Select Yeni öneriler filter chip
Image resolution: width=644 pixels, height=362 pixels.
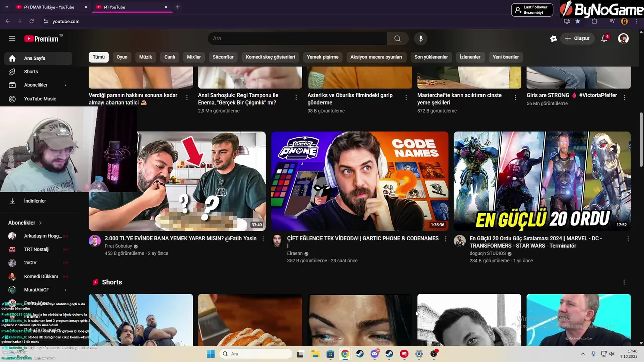[x=506, y=57]
